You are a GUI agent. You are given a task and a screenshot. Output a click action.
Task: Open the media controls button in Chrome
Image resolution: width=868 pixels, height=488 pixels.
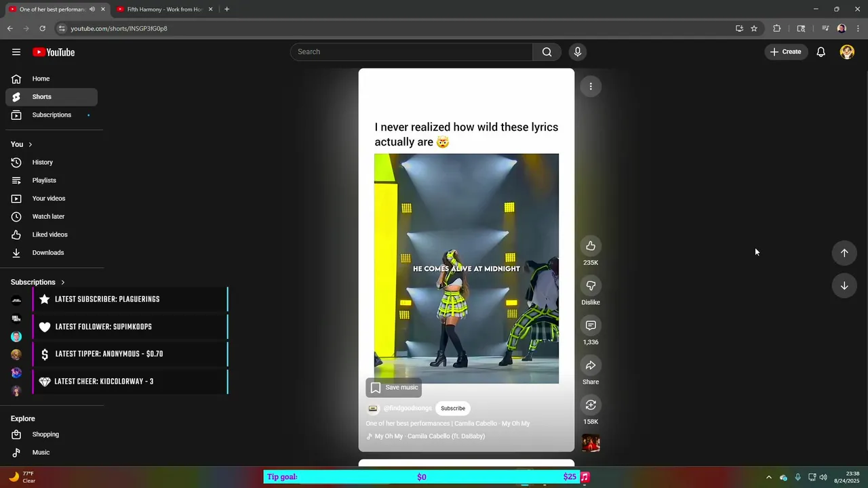pos(825,28)
